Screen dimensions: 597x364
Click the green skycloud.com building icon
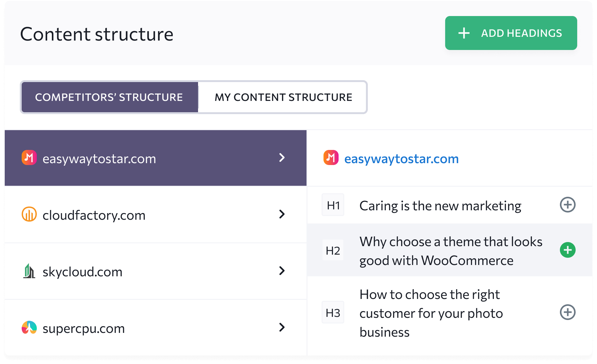tap(29, 271)
